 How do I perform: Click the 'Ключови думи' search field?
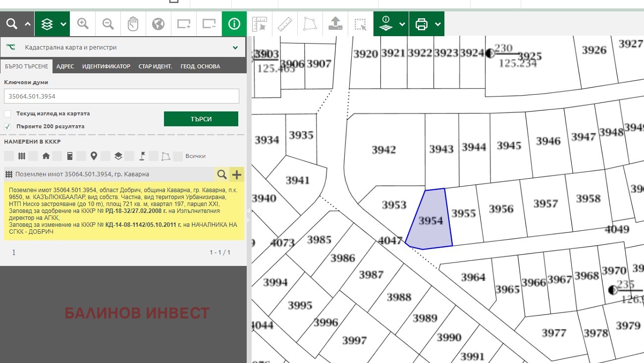point(121,96)
